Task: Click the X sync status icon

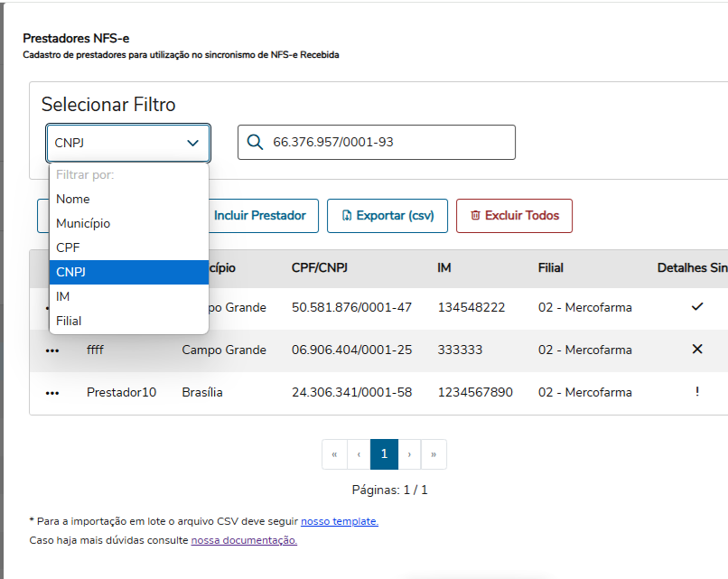Action: click(696, 350)
